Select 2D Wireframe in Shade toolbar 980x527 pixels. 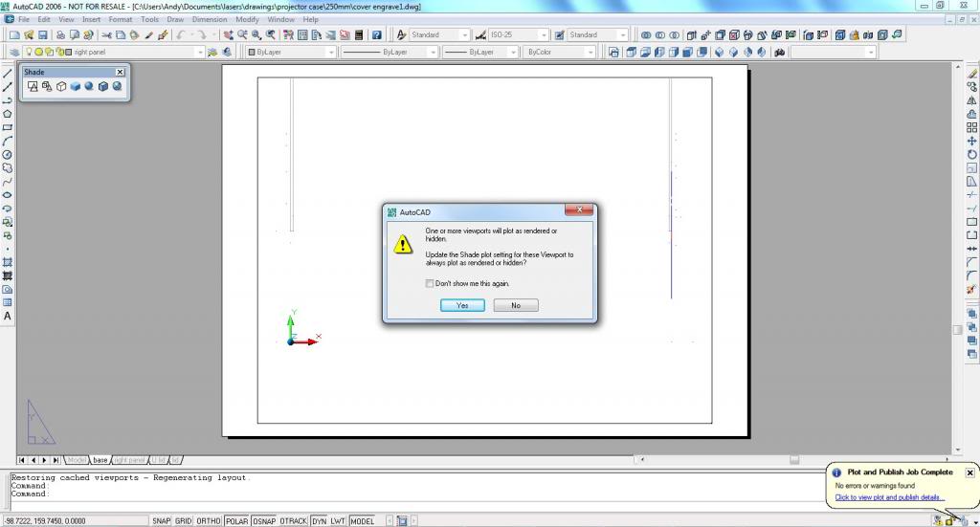[x=33, y=86]
